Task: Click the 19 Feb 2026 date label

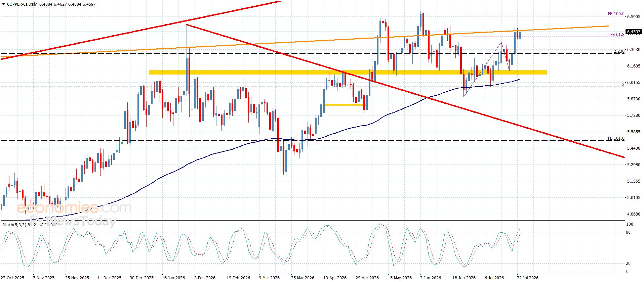Action: (x=238, y=278)
